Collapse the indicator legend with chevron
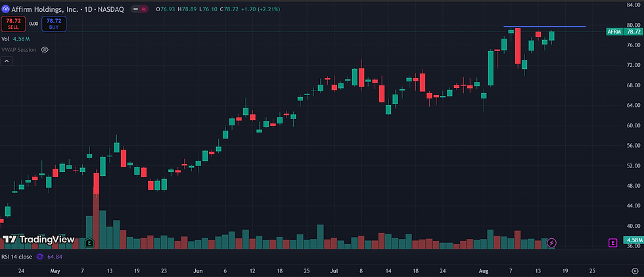This screenshot has height=277, width=644. click(x=7, y=61)
